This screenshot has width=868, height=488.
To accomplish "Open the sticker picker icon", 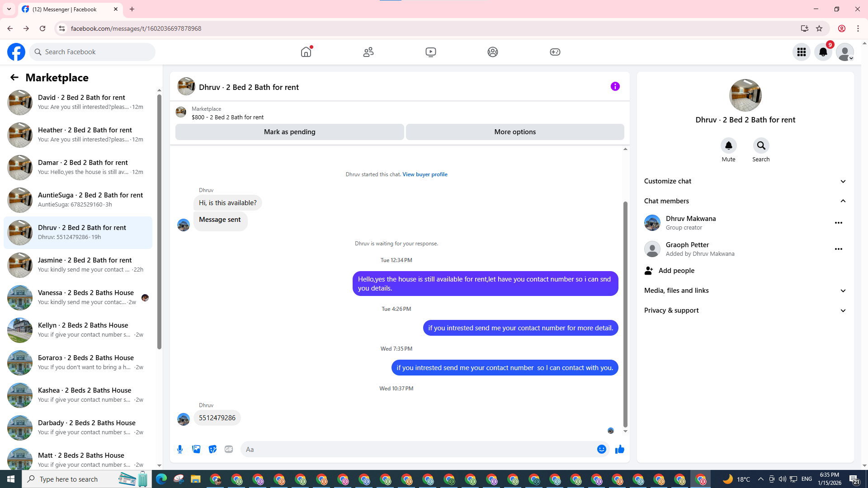I will pos(212,449).
